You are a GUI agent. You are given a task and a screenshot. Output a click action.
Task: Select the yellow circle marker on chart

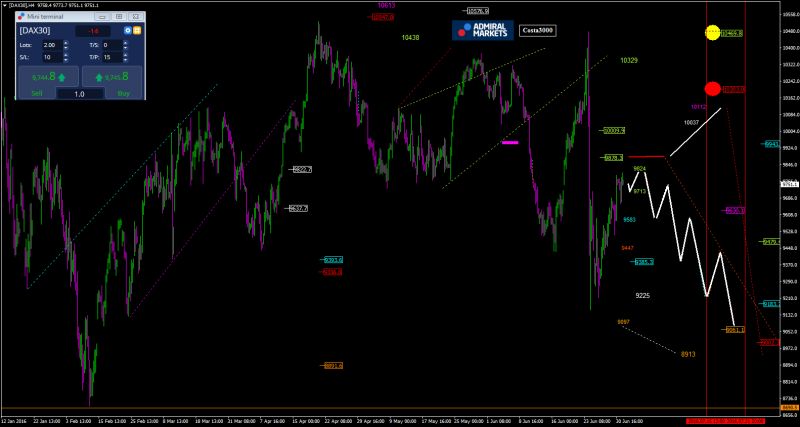(x=712, y=33)
